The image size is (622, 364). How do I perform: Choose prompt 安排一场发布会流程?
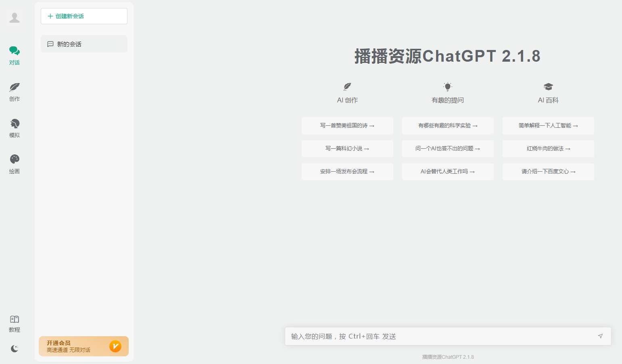coord(347,172)
